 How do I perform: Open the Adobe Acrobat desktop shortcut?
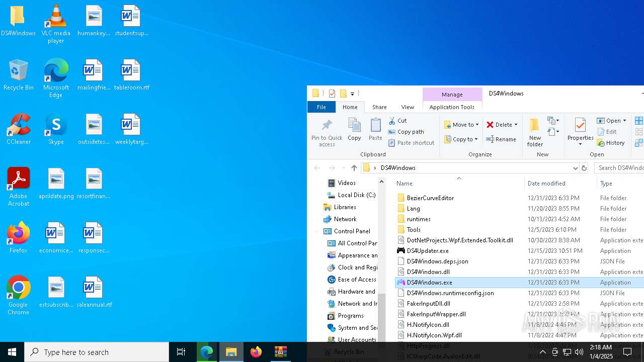click(18, 187)
